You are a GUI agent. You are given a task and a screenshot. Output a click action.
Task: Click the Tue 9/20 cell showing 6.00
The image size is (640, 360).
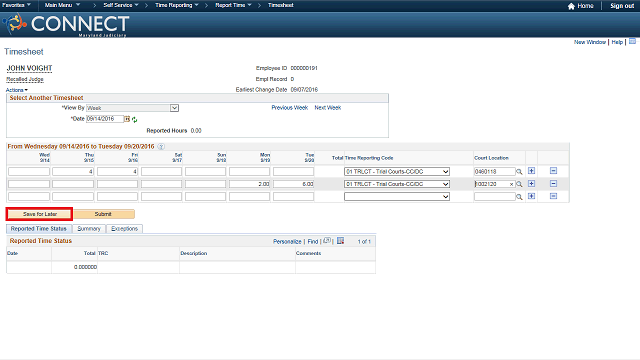click(293, 184)
